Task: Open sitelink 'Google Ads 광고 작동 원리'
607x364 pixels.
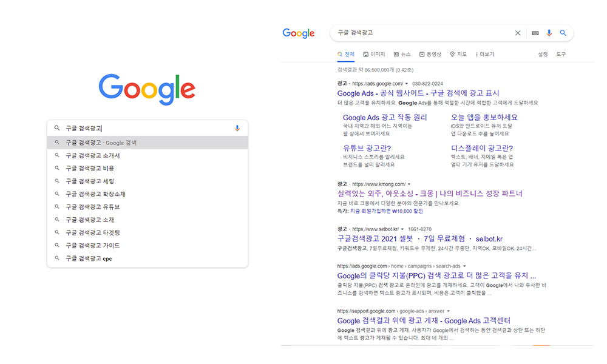Action: point(385,118)
